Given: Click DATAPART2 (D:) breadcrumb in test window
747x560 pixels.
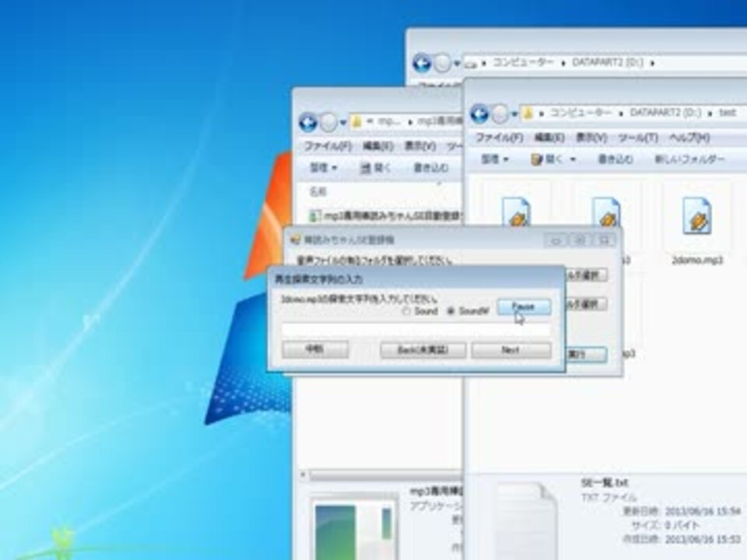Looking at the screenshot, I should 665,113.
